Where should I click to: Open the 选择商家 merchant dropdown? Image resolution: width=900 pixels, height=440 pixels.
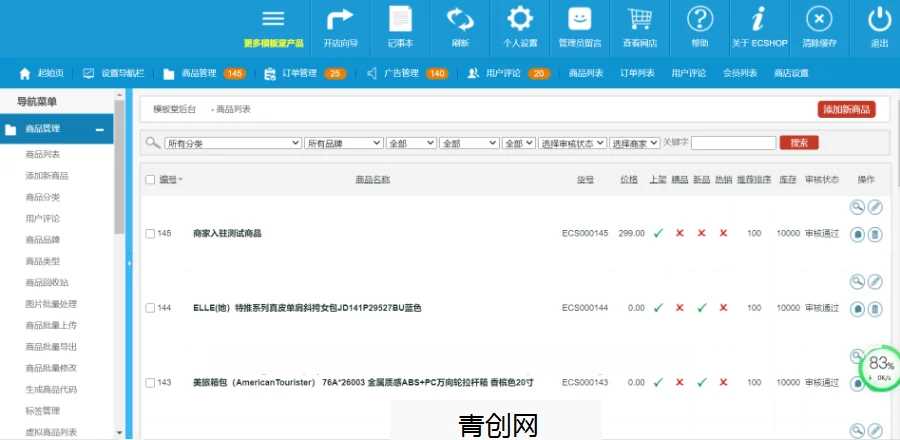point(635,143)
